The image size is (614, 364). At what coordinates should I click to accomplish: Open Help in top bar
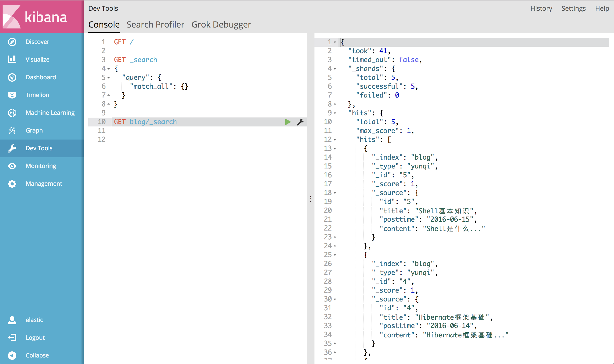click(x=602, y=8)
